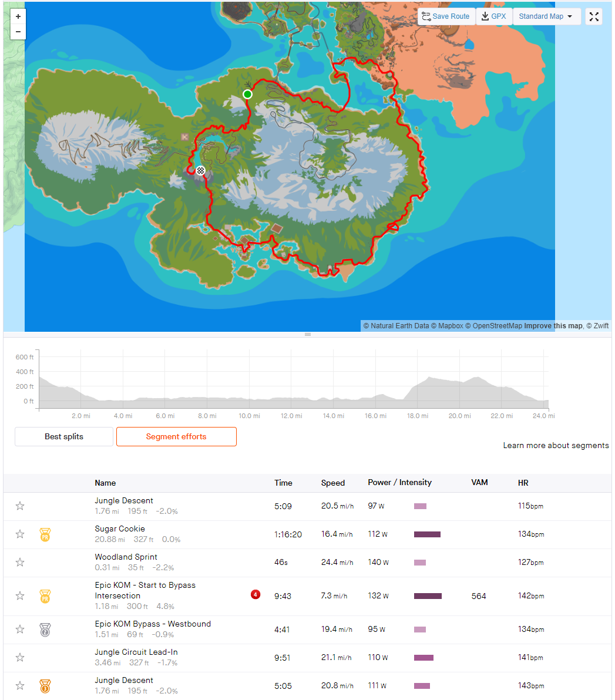This screenshot has width=615, height=700.
Task: Star the Jungle Circuit Lead-In segment
Action: [20, 657]
